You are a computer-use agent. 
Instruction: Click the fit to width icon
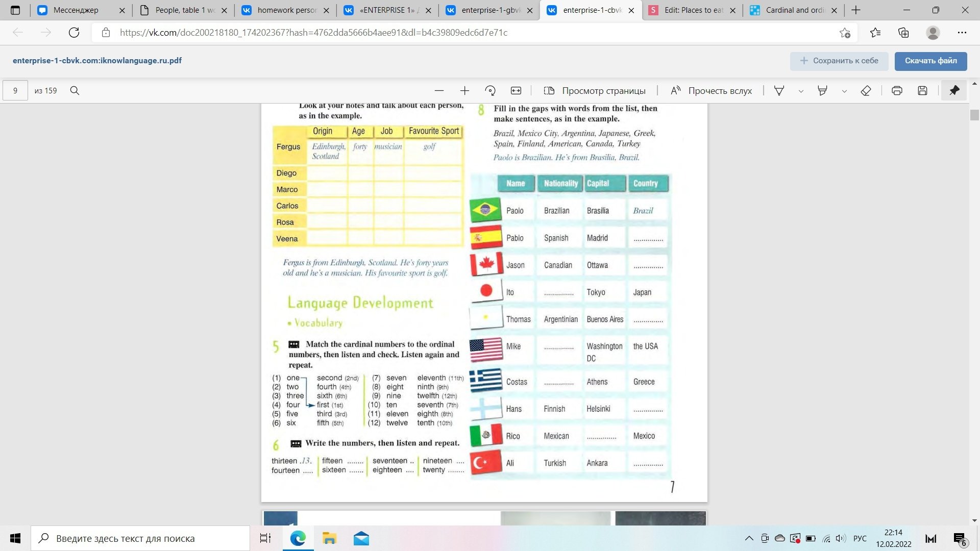[x=516, y=91]
